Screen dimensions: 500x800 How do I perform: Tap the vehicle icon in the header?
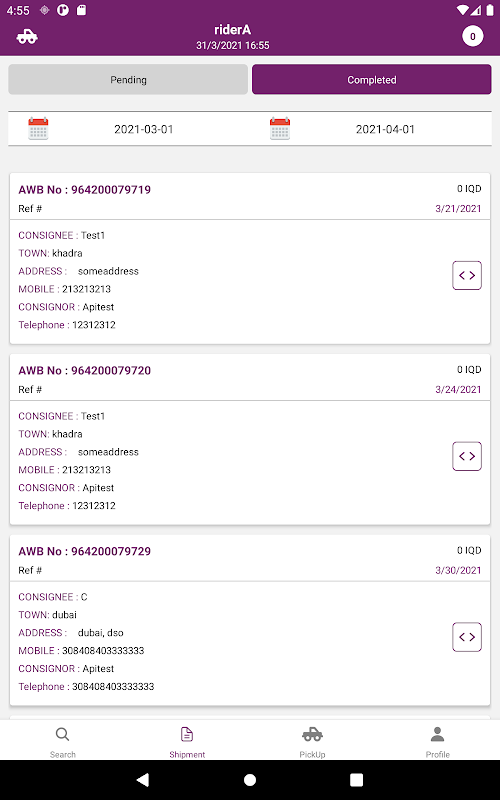pos(27,37)
